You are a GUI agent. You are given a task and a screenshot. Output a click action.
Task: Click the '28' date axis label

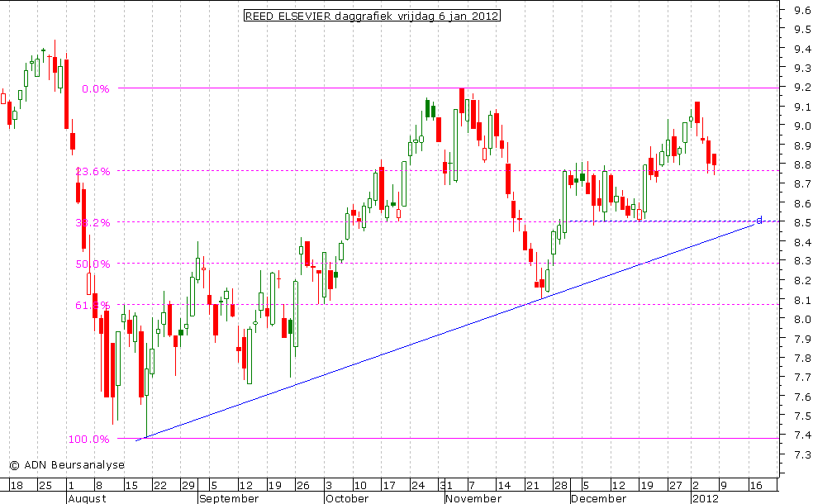[561, 486]
